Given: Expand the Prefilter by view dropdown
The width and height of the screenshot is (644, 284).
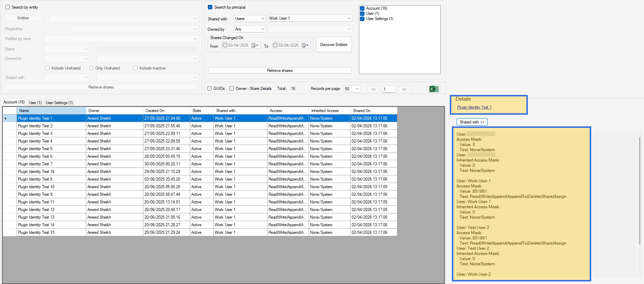Looking at the screenshot, I should pos(121,39).
